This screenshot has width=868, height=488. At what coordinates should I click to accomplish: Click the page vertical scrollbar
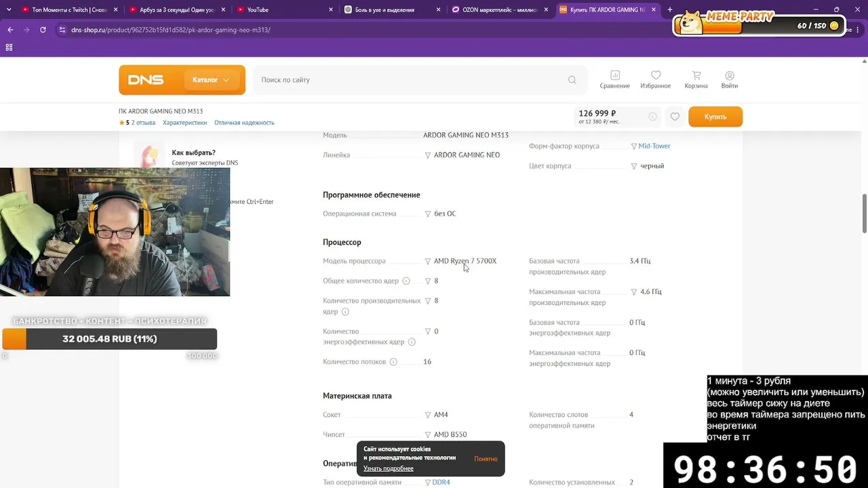coord(865,213)
